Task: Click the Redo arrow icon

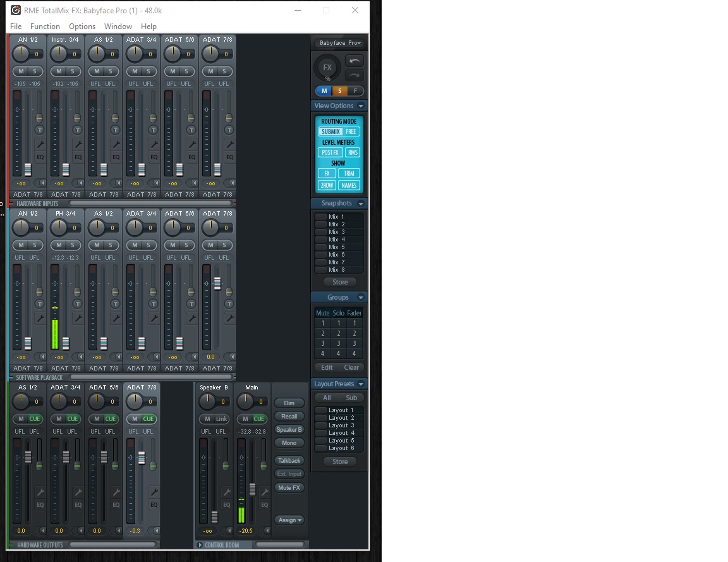Action: (355, 75)
